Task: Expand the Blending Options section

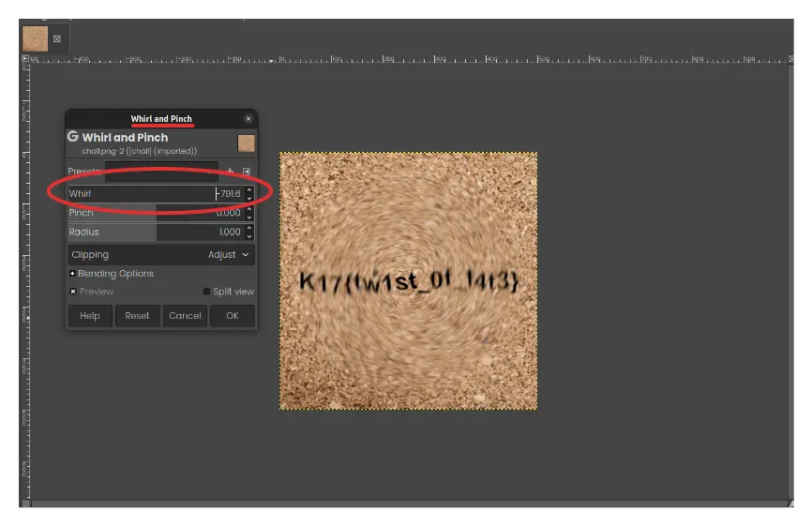Action: pos(73,274)
